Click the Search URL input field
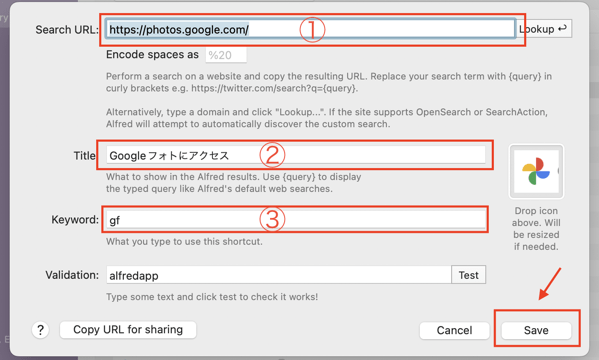This screenshot has width=599, height=360. click(311, 29)
